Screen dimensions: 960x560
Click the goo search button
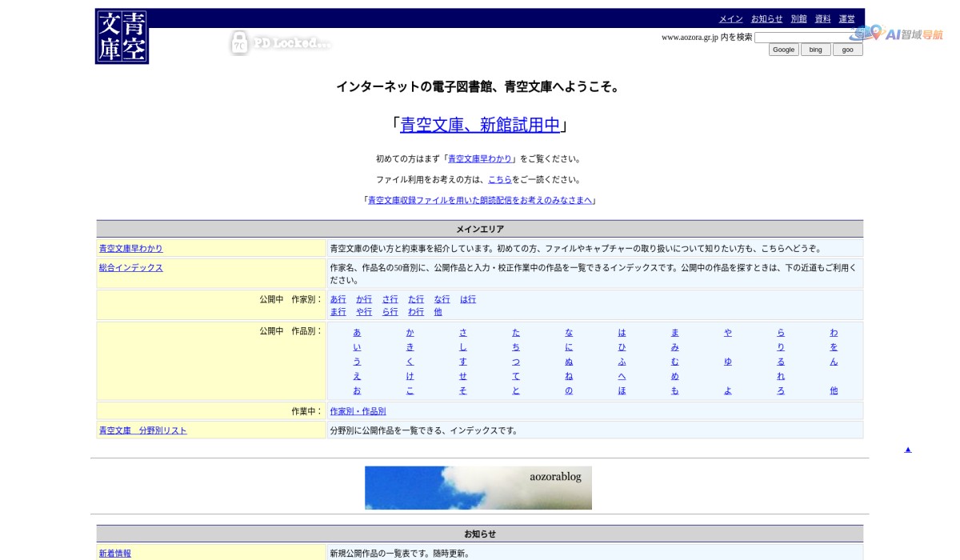(847, 49)
